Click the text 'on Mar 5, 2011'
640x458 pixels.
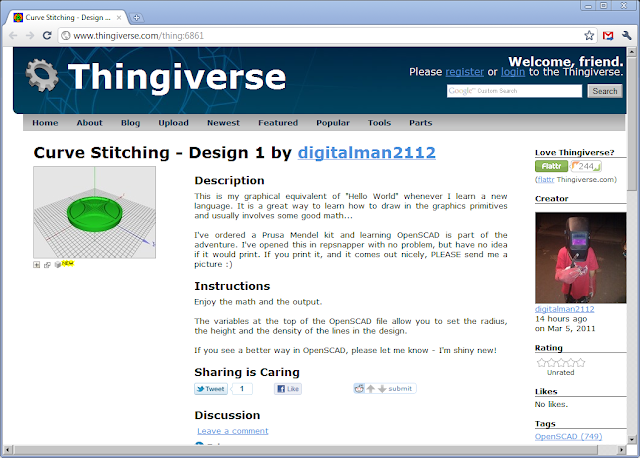pos(565,329)
